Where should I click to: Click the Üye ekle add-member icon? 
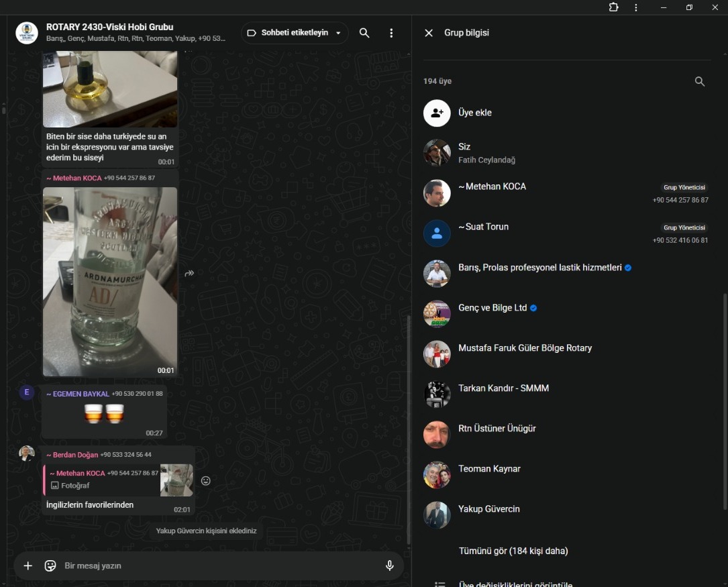(x=437, y=113)
